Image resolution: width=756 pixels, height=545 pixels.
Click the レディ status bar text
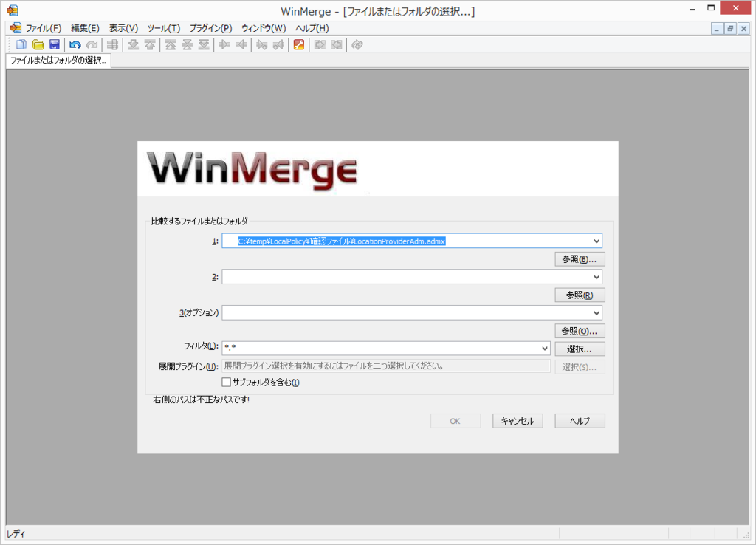(x=16, y=534)
